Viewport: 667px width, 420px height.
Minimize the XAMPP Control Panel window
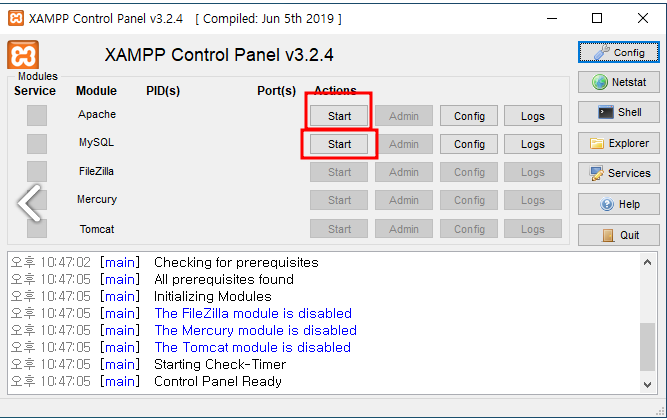tap(552, 18)
